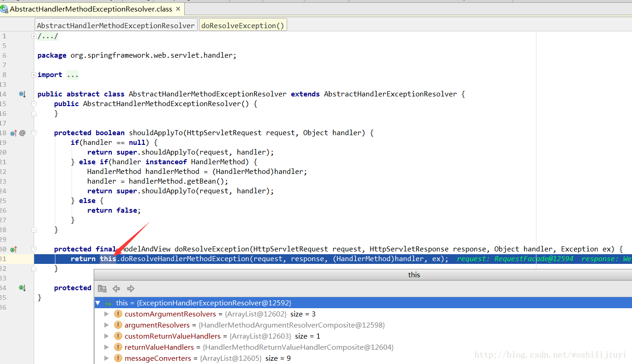Image resolution: width=632 pixels, height=364 pixels.
Task: Click the field icon next to returnValueHandlers
Action: pos(118,347)
